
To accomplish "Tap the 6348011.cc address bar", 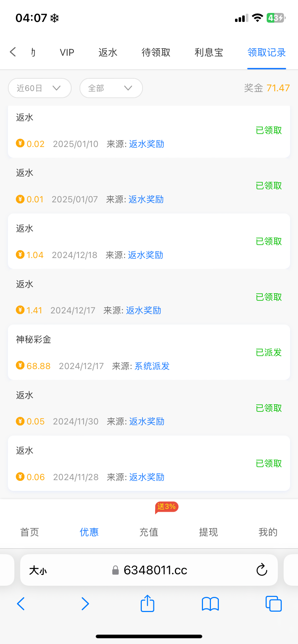I will 155,570.
